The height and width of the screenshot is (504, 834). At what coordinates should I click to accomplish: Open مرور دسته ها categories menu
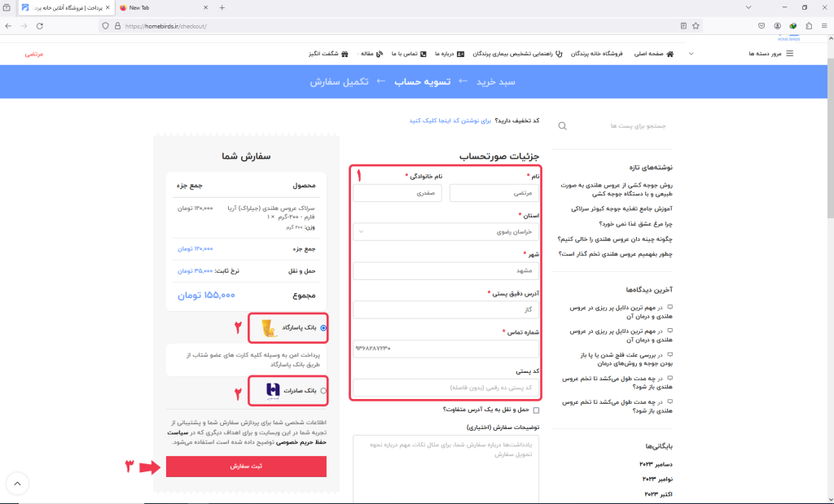coord(771,54)
